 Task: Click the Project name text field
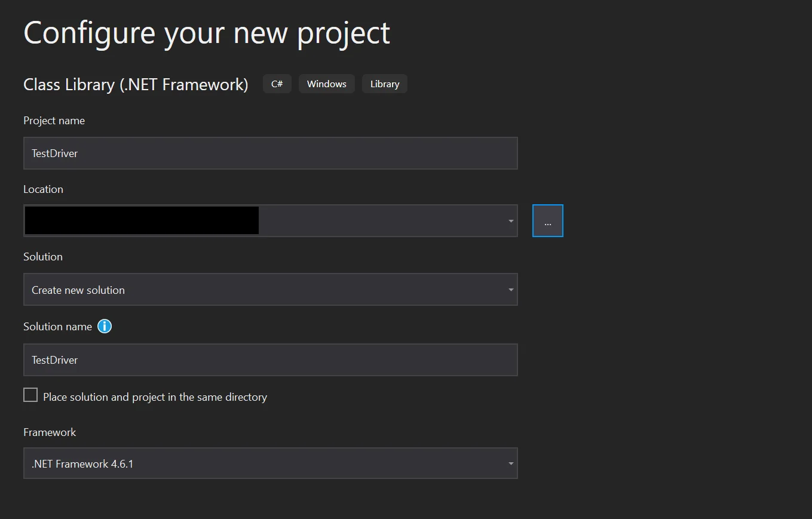click(270, 153)
